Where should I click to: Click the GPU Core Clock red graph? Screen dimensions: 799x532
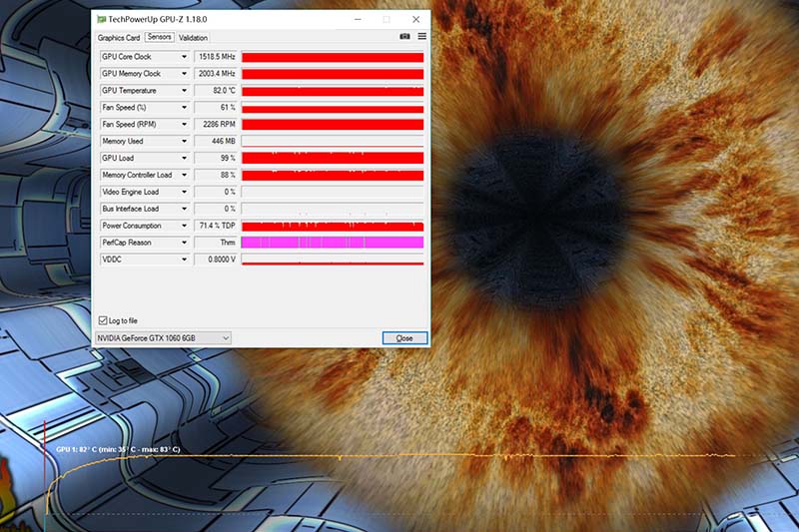(x=333, y=57)
